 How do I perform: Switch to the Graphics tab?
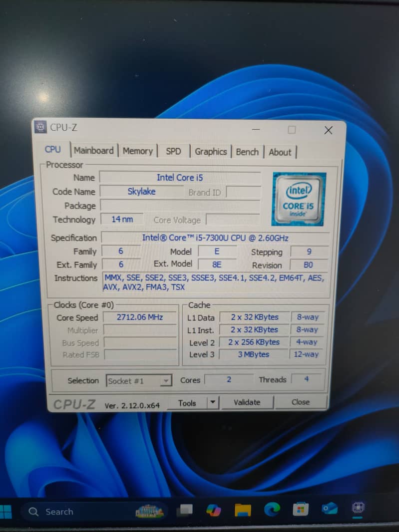(211, 152)
